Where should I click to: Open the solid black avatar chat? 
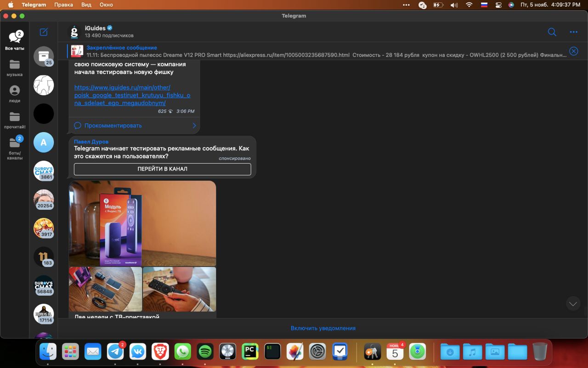coord(44,114)
